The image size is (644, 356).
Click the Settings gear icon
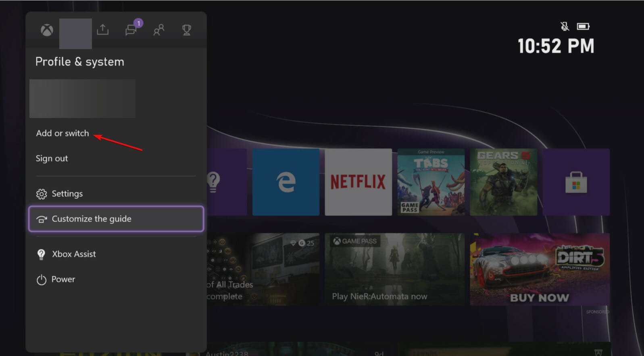pos(42,194)
